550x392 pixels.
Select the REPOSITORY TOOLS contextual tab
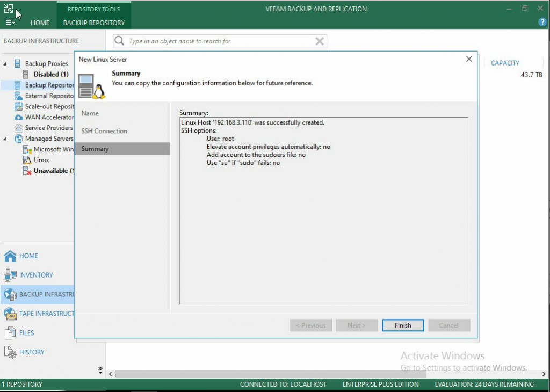tap(93, 9)
